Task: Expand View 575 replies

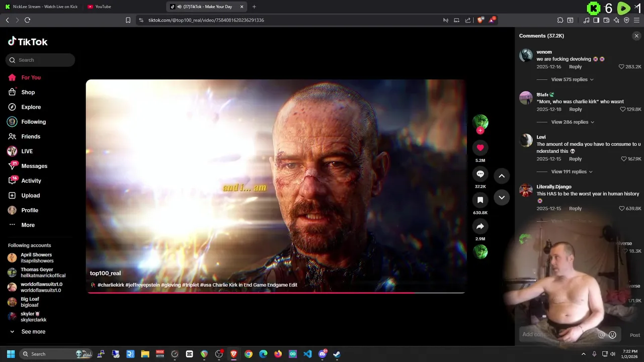Action: click(x=572, y=79)
